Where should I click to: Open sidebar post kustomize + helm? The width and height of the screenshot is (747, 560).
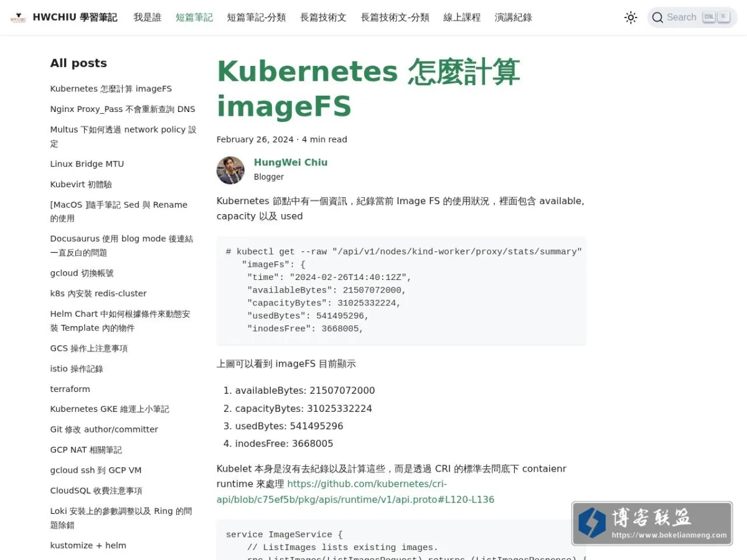(88, 546)
